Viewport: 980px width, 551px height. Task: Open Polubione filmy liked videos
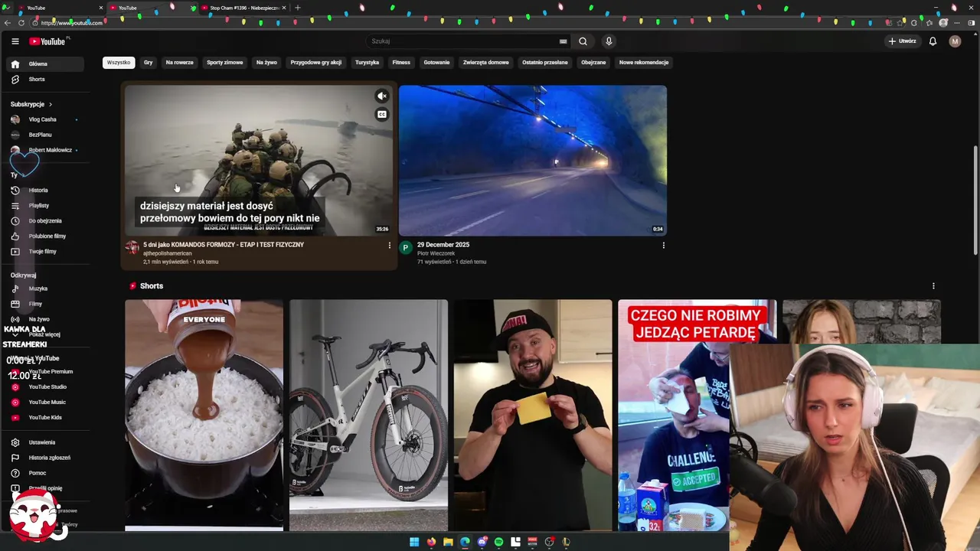(46, 236)
